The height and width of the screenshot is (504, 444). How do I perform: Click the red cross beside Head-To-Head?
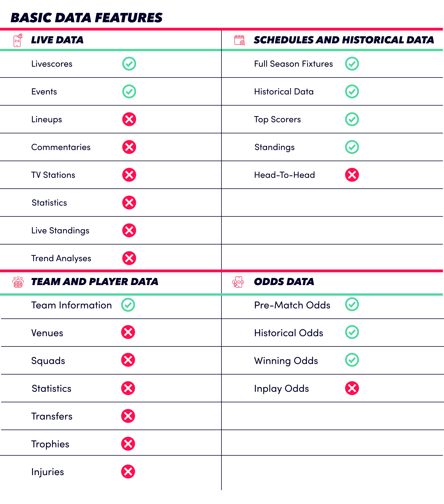pyautogui.click(x=352, y=175)
